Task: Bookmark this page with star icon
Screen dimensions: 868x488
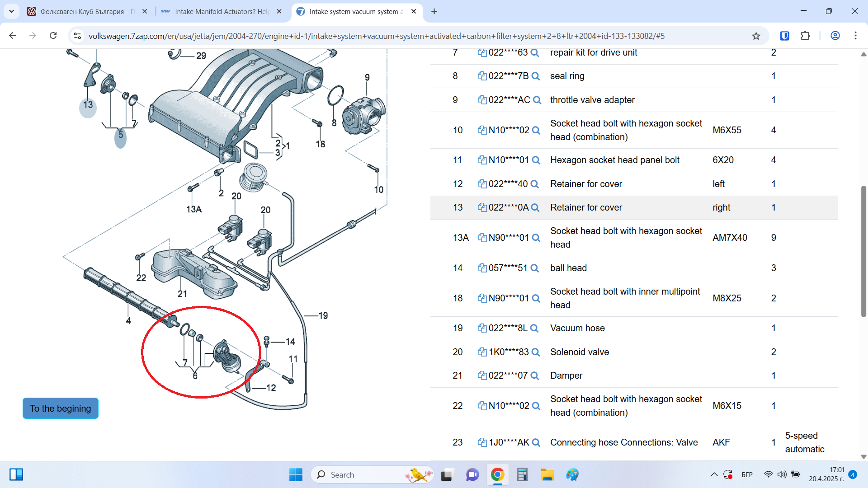Action: (x=756, y=36)
